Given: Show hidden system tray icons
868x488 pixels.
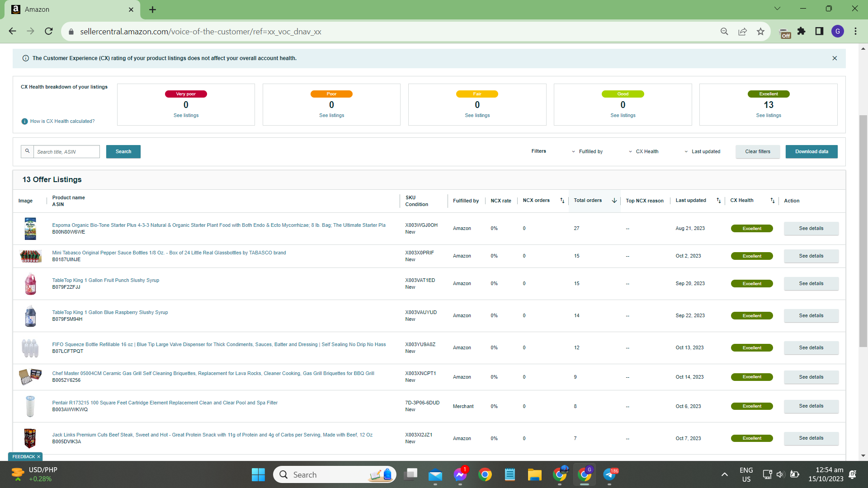Looking at the screenshot, I should pyautogui.click(x=724, y=474).
